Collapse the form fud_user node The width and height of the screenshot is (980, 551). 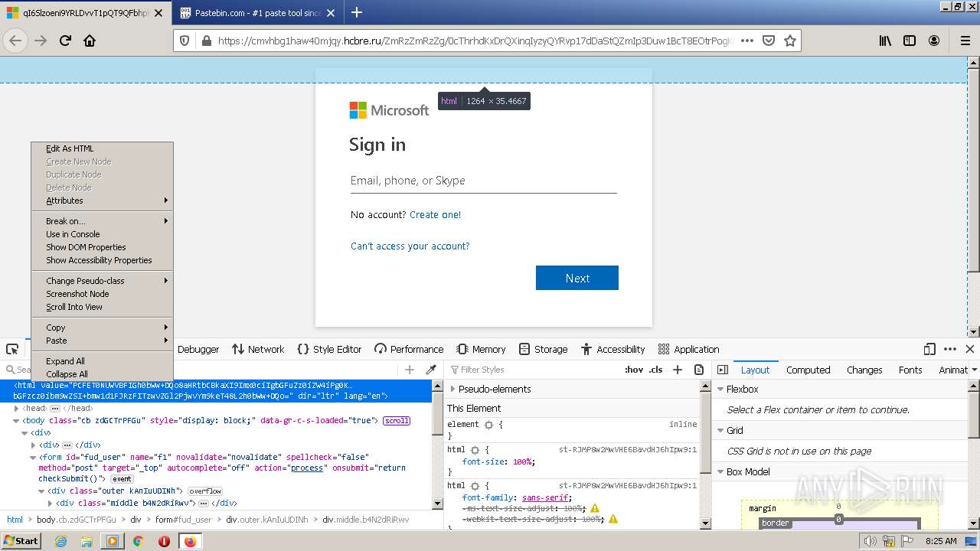point(33,458)
